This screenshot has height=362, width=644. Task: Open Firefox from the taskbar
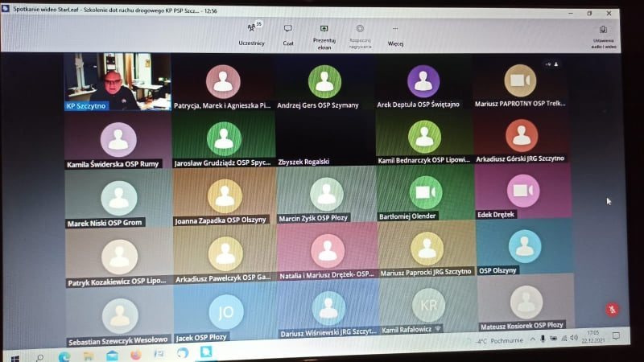[x=135, y=354]
